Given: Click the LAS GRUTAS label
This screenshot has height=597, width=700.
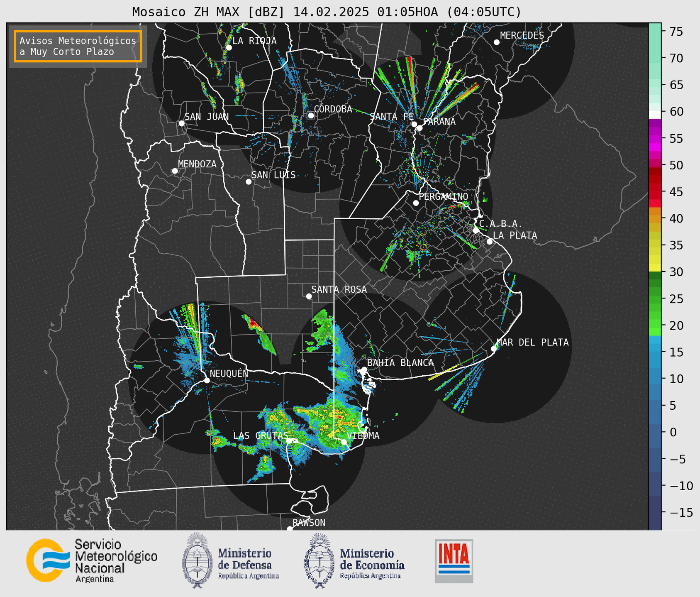Looking at the screenshot, I should click(261, 436).
